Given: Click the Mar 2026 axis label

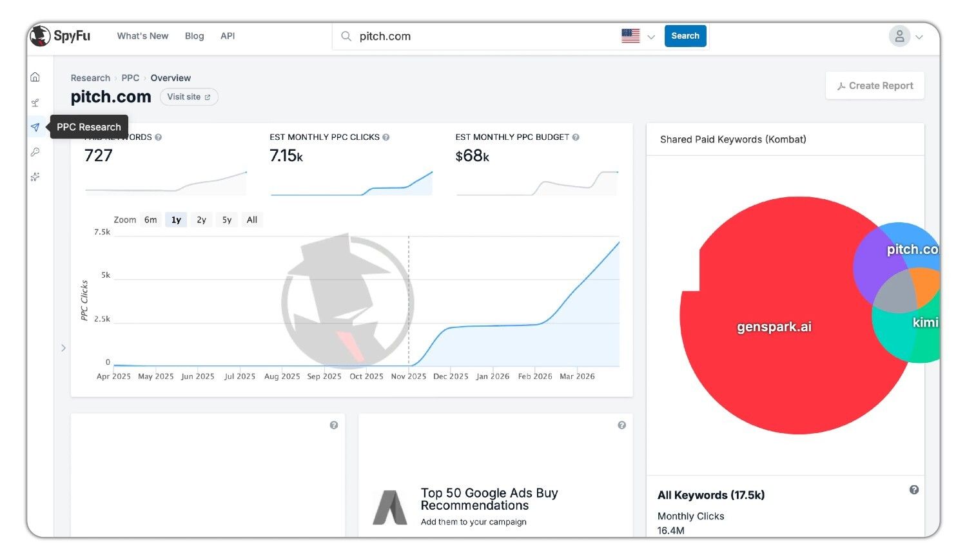Looking at the screenshot, I should (577, 376).
